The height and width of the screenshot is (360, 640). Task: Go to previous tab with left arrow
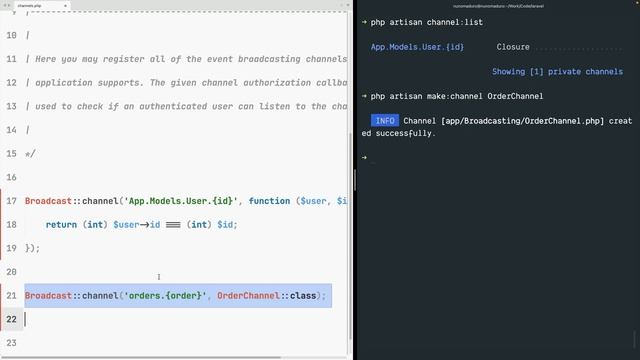click(x=4, y=5)
